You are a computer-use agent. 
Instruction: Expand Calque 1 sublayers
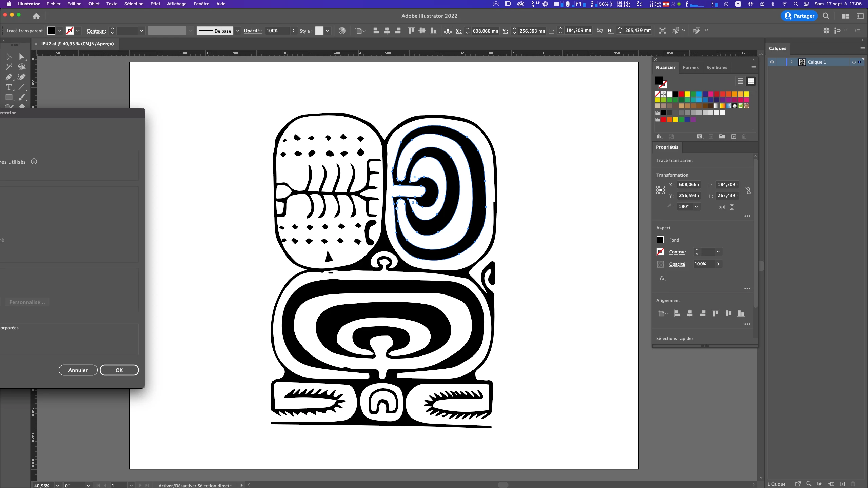792,62
